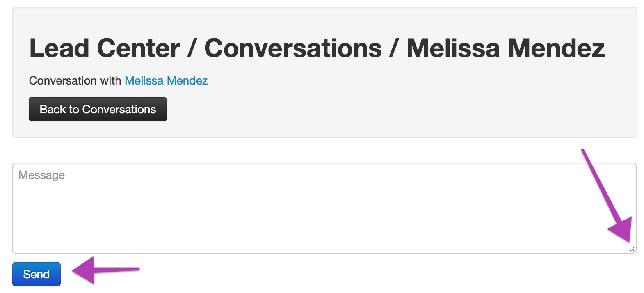This screenshot has width=644, height=293.
Task: Click the Message placeholder text
Action: tap(41, 175)
